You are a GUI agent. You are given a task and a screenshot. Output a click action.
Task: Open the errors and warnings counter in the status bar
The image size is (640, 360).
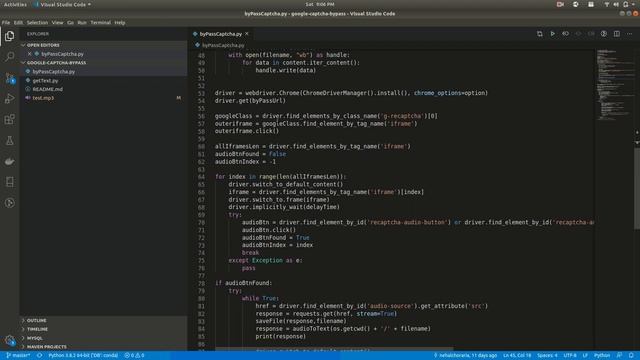point(134,356)
